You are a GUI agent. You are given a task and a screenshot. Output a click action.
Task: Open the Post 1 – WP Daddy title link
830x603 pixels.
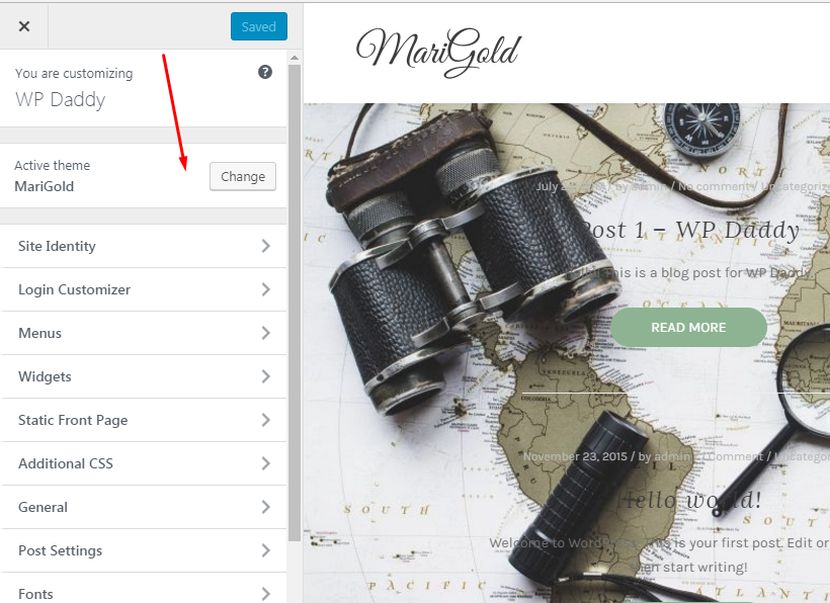pyautogui.click(x=690, y=230)
